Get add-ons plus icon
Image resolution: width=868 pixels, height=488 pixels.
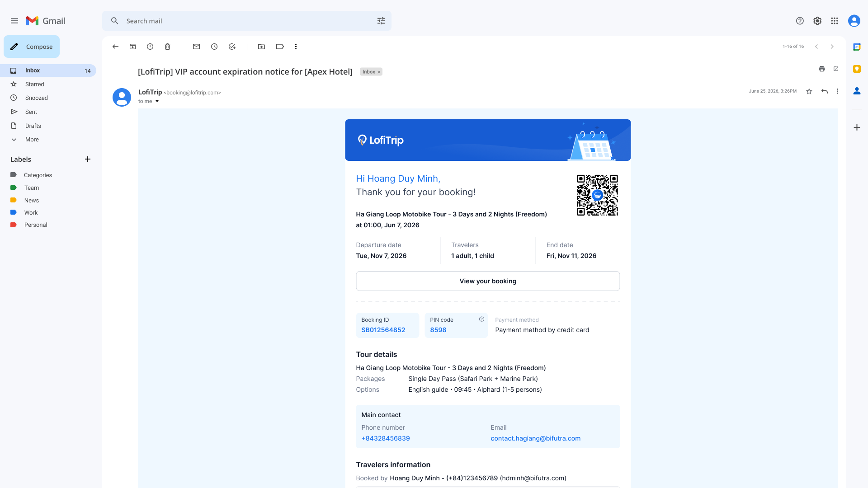(x=857, y=127)
